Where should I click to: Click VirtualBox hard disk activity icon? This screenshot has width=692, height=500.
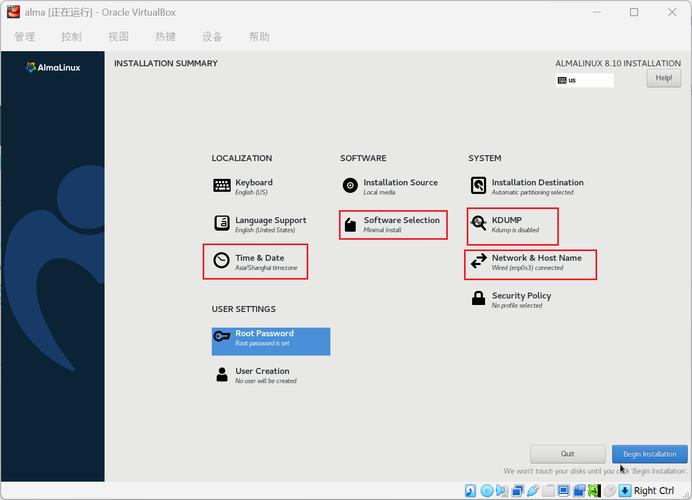pos(470,490)
